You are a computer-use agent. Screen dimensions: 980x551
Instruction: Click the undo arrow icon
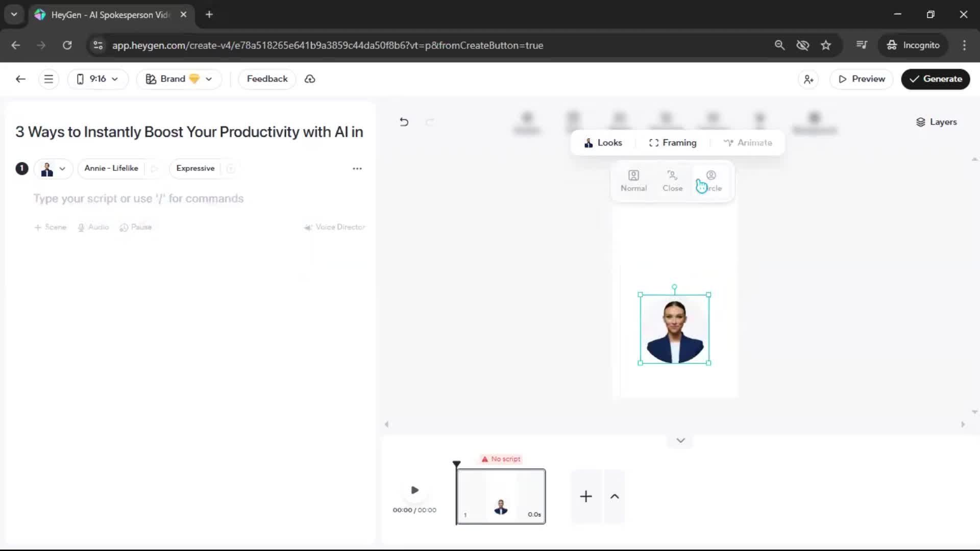tap(404, 122)
